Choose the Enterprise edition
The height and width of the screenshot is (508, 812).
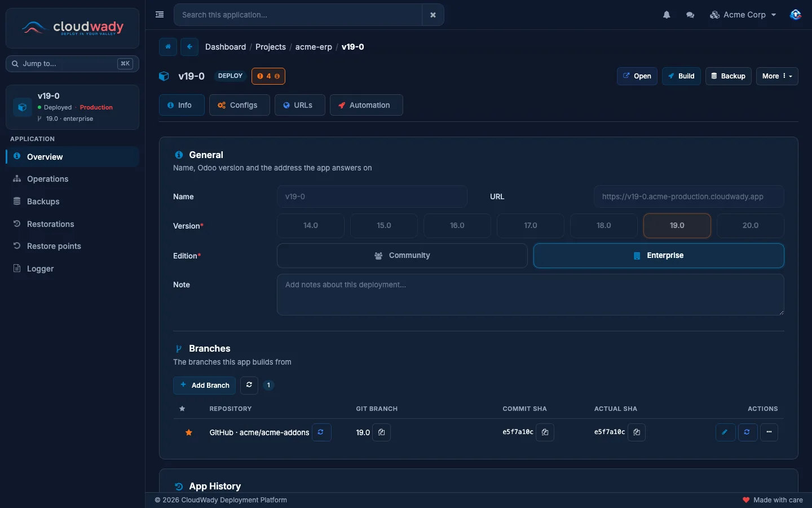click(x=659, y=256)
